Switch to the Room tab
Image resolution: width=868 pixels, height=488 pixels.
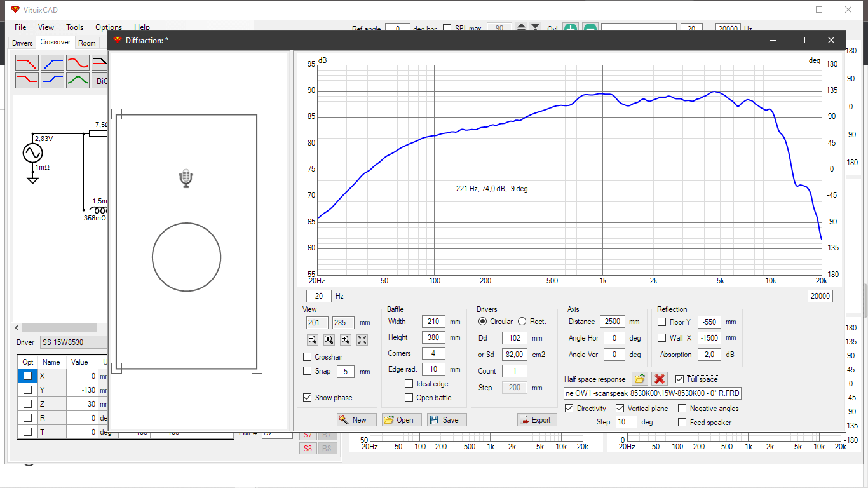[x=87, y=43]
